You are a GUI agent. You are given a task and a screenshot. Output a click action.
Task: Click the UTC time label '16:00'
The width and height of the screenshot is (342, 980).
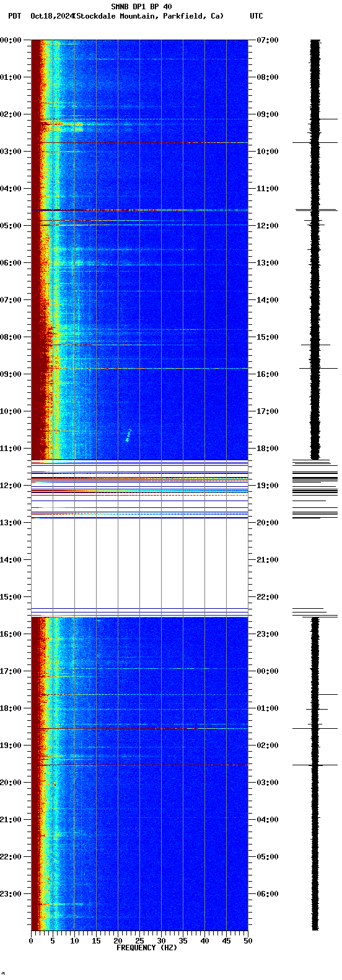point(267,374)
